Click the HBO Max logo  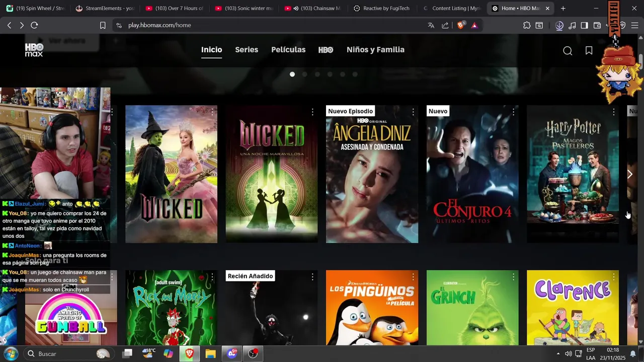pyautogui.click(x=34, y=50)
